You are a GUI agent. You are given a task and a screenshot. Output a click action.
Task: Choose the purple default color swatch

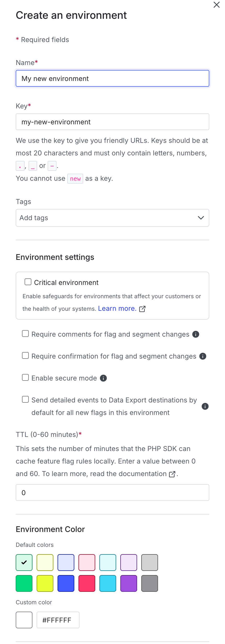click(129, 583)
